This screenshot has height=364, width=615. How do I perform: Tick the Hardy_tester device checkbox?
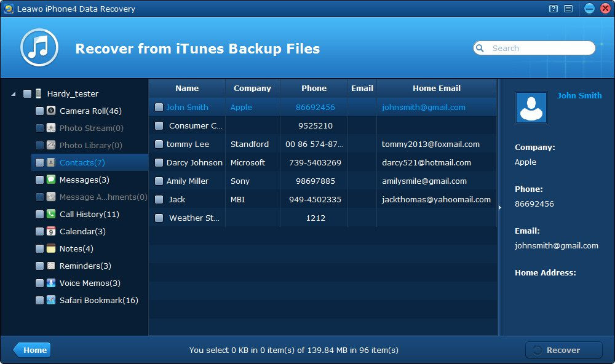(27, 93)
